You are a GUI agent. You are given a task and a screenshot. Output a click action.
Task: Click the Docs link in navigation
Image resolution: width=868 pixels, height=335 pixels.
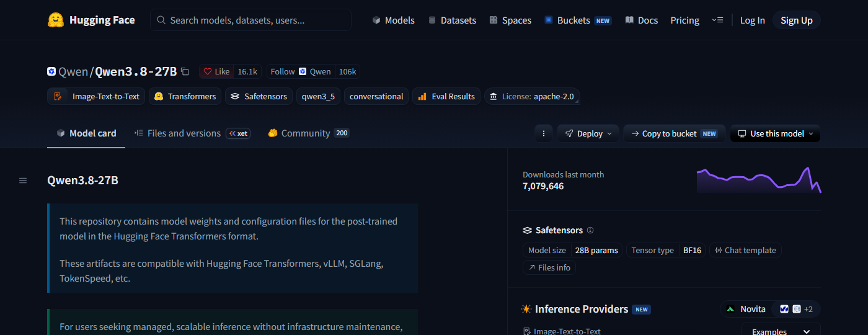pyautogui.click(x=642, y=20)
